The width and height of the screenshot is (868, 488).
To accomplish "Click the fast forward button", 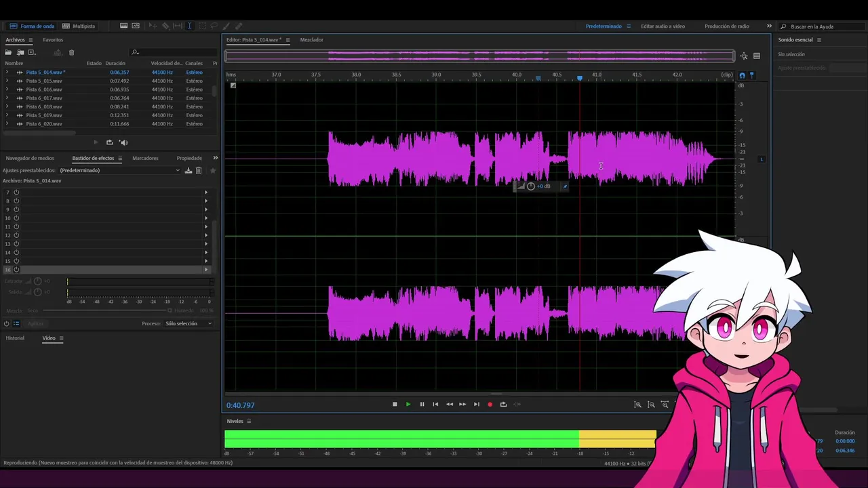I will tap(462, 405).
